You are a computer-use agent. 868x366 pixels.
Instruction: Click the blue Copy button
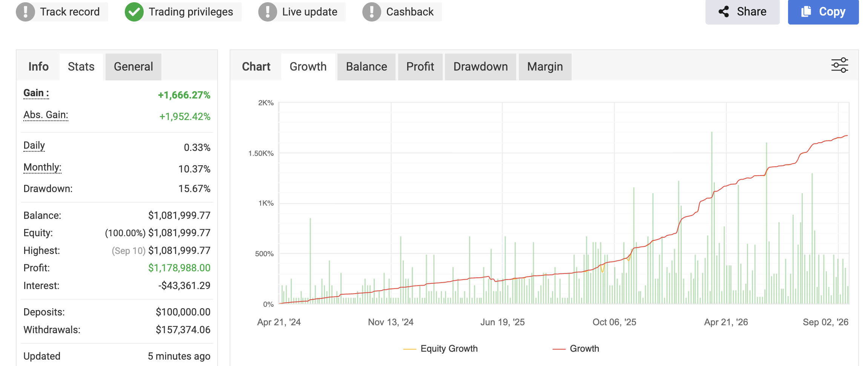tap(823, 12)
